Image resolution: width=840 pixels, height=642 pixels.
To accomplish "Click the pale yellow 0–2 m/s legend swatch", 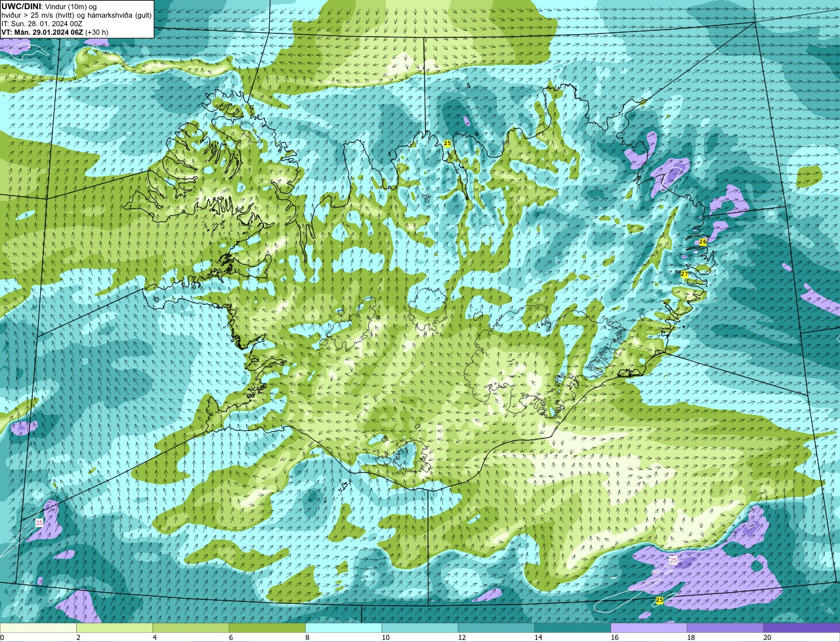I will tap(38, 628).
